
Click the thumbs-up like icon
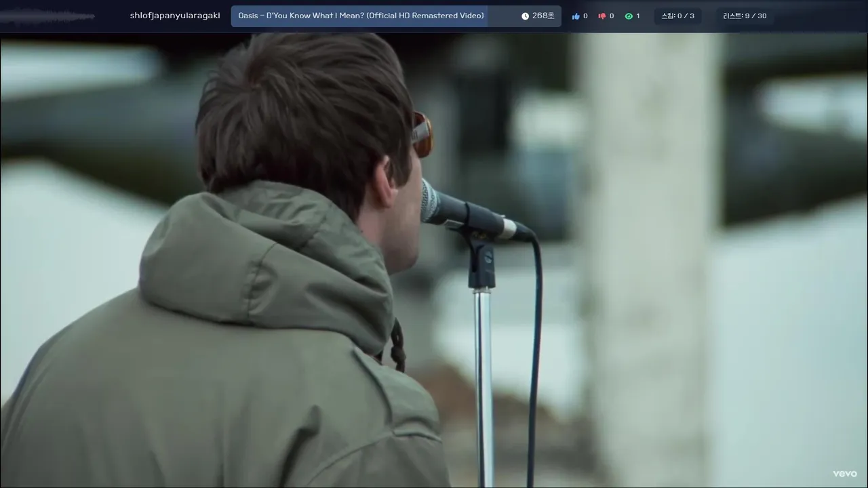(x=576, y=16)
